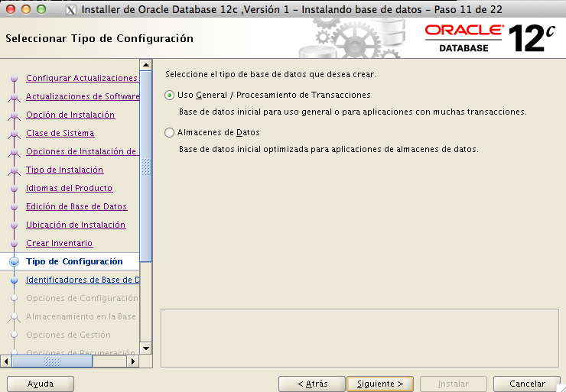Click the horizontal scrollbar thumb under steps list
Viewport: 566px width, 392px height.
[52, 361]
